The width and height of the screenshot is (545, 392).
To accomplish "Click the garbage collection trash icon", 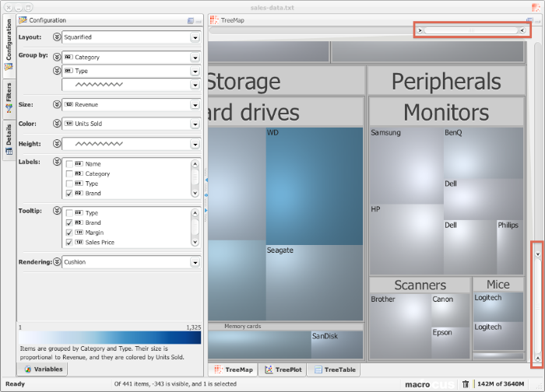I will click(465, 383).
